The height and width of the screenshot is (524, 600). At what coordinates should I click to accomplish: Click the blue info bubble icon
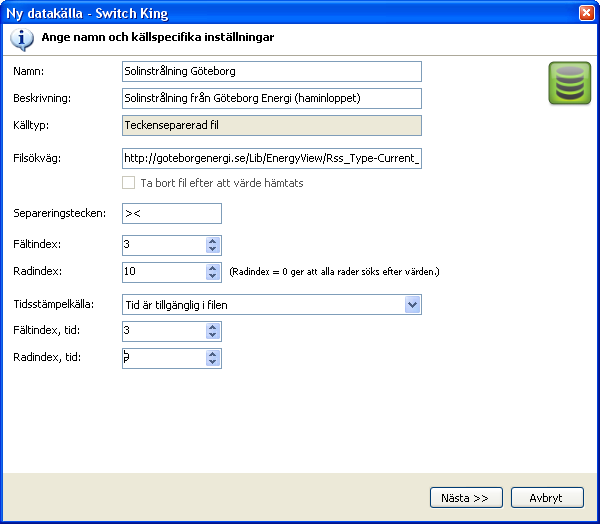(x=22, y=39)
